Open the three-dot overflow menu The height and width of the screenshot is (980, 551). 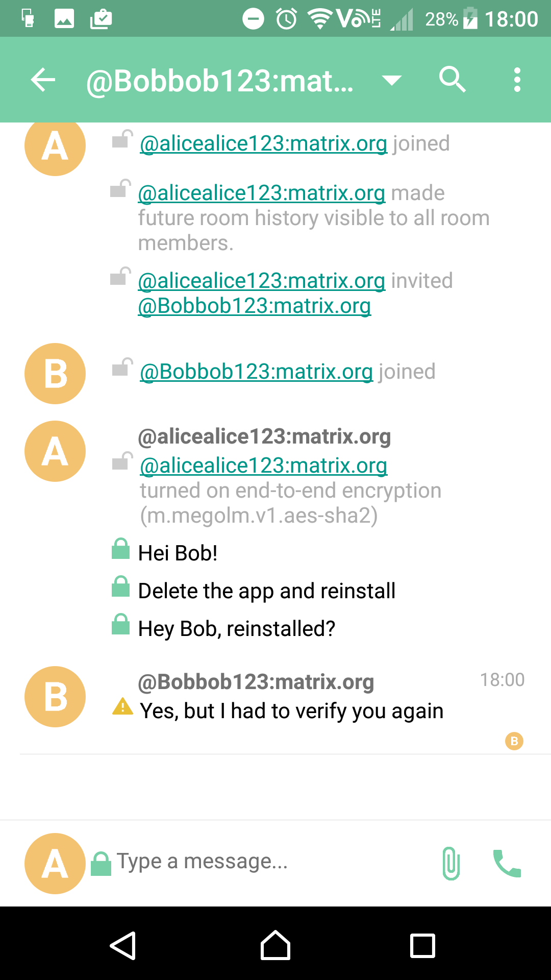pyautogui.click(x=517, y=80)
